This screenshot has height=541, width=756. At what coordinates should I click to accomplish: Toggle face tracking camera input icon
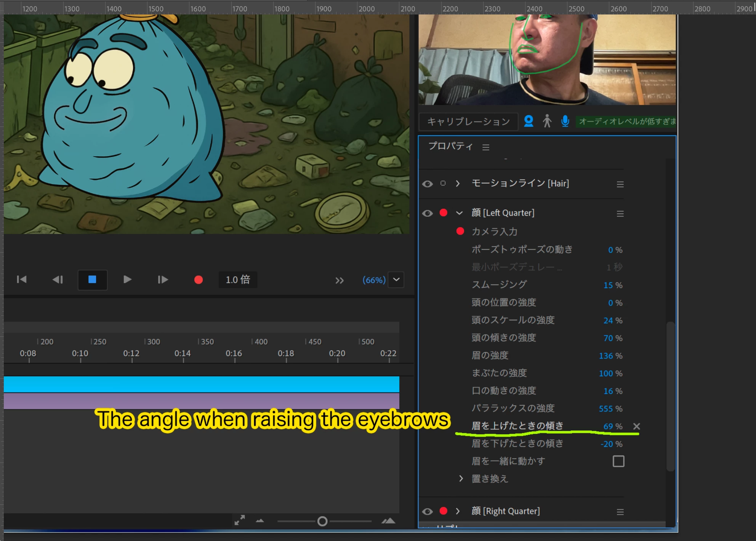(x=529, y=121)
